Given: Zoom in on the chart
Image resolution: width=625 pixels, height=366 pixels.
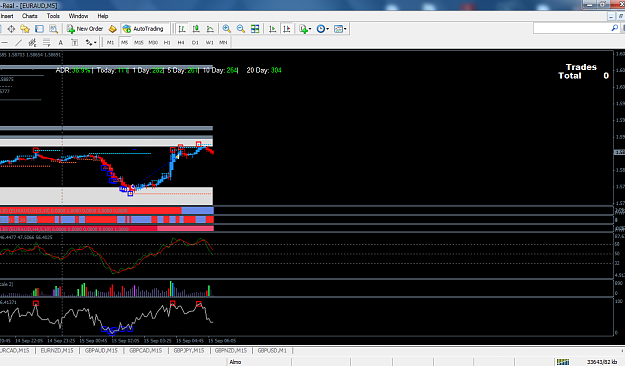Looking at the screenshot, I should coord(226,29).
